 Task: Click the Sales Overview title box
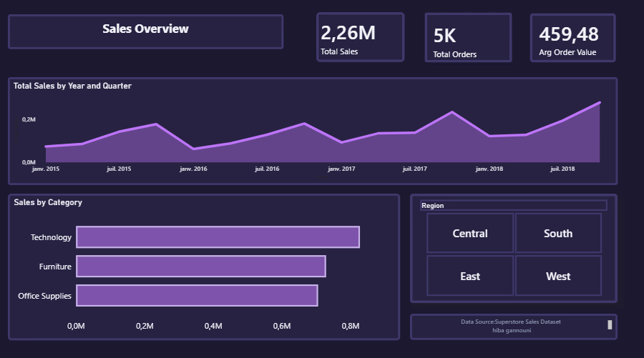pos(145,31)
